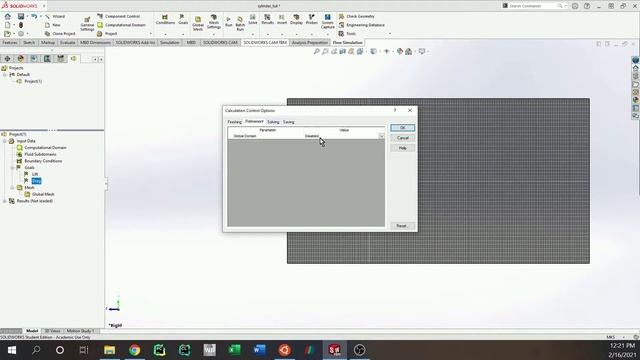Screen dimensions: 640x360
Task: Click the Reset button in the dialog
Action: pyautogui.click(x=402, y=226)
